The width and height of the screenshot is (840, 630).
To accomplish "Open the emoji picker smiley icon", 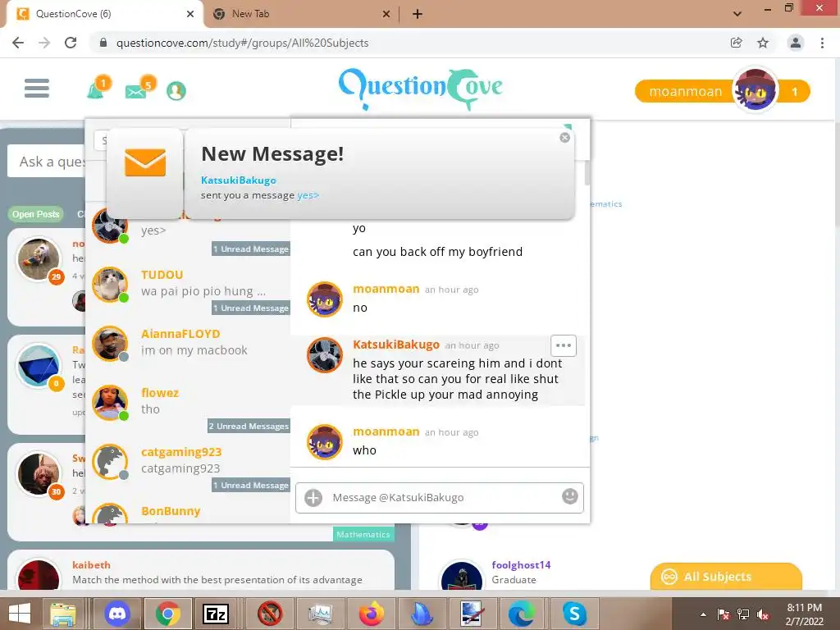I will click(569, 496).
